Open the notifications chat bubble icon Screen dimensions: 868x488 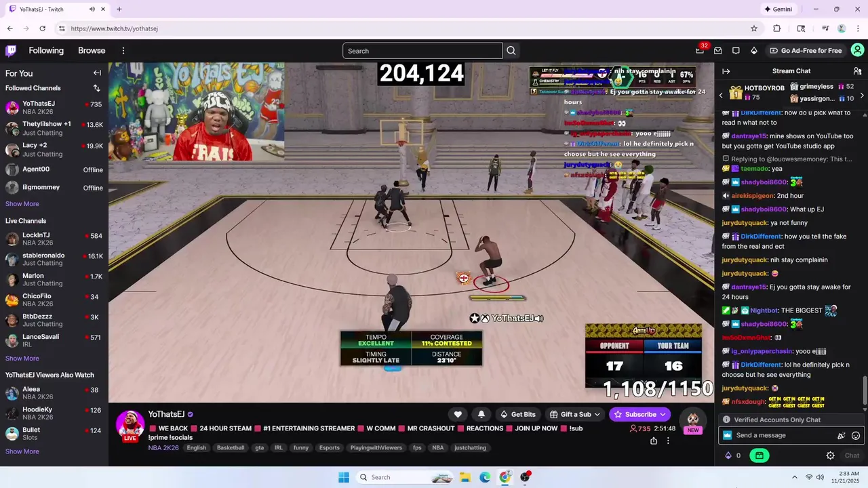point(736,51)
